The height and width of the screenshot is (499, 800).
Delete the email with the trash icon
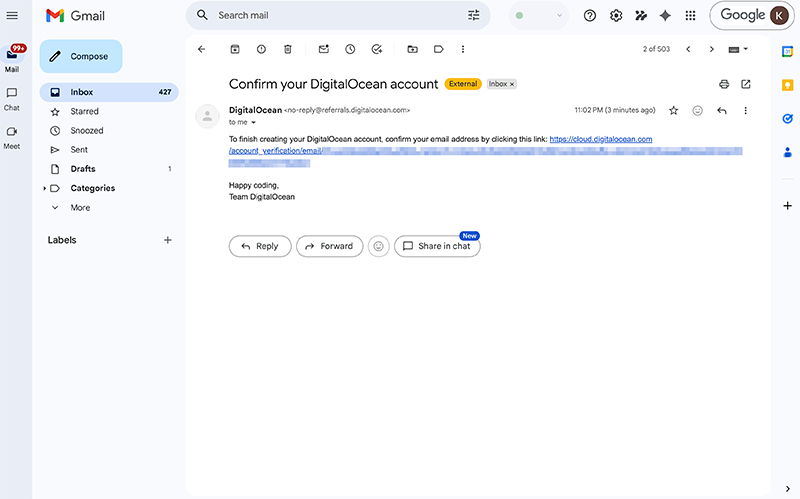[288, 49]
